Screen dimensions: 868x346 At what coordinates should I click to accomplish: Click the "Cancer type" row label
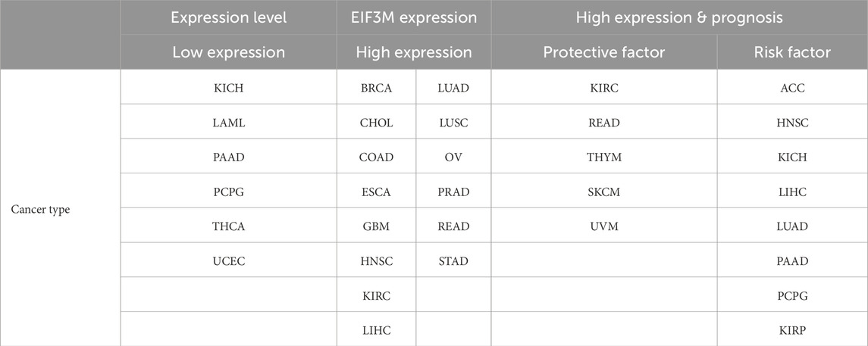point(40,209)
